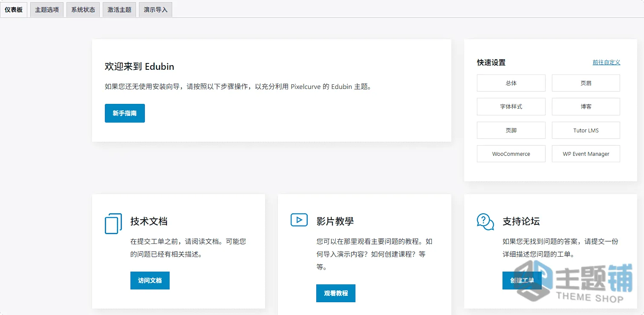Open the WP Event Manager quick setting

pos(586,154)
